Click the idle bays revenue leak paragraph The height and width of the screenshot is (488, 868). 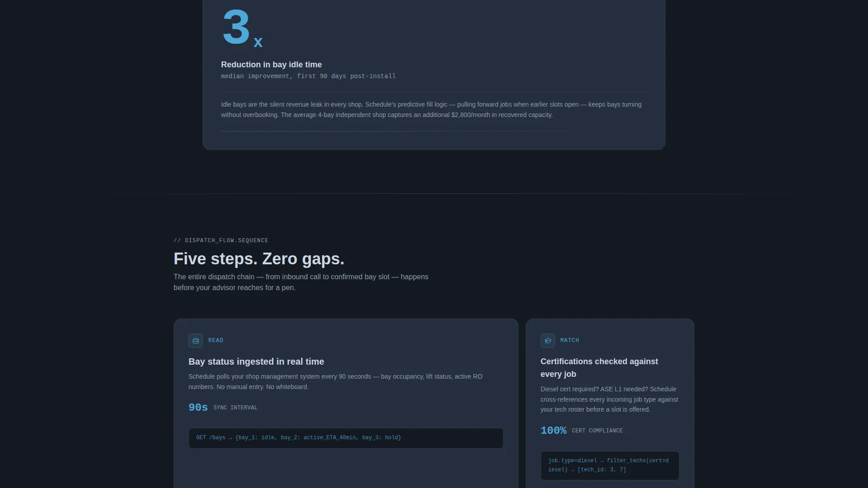(x=431, y=109)
